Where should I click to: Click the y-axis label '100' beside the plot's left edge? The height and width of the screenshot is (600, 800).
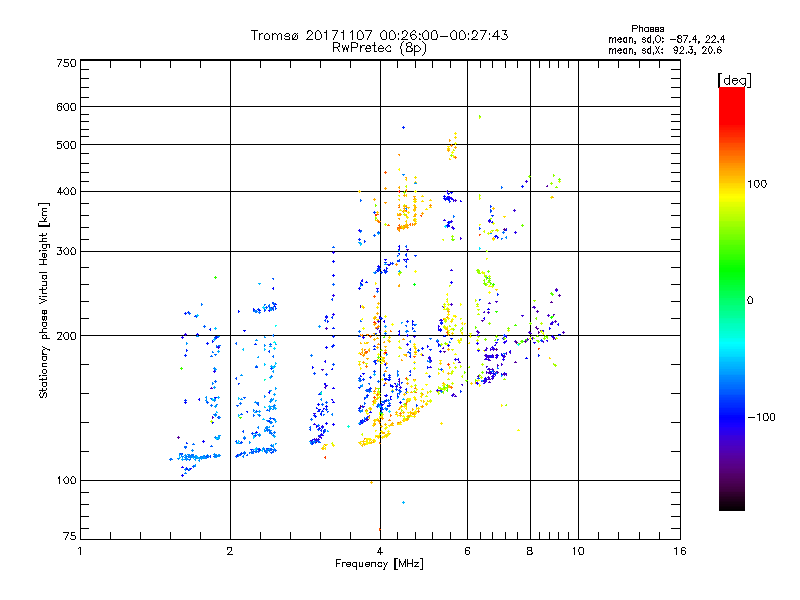click(66, 481)
